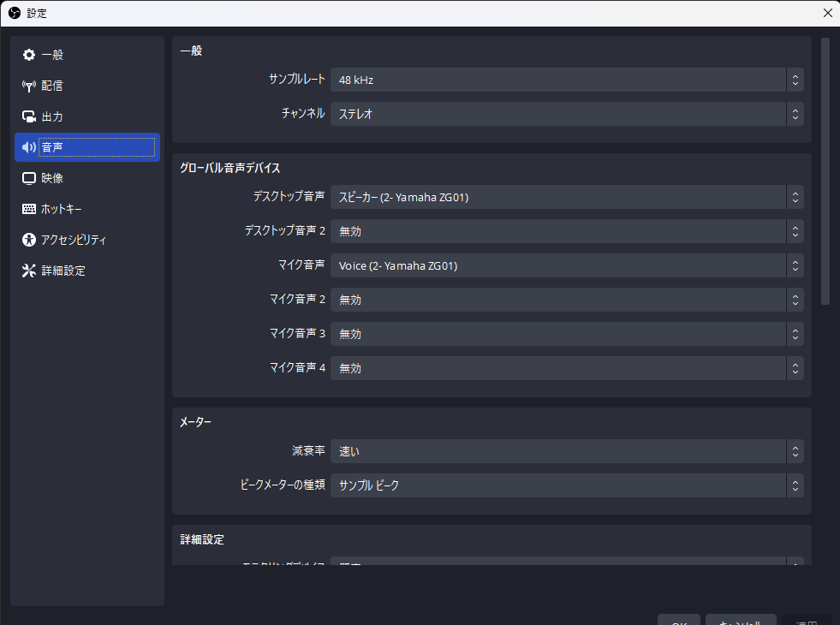
Task: Open the ピークメーターの種類 dropdown
Action: pyautogui.click(x=566, y=485)
